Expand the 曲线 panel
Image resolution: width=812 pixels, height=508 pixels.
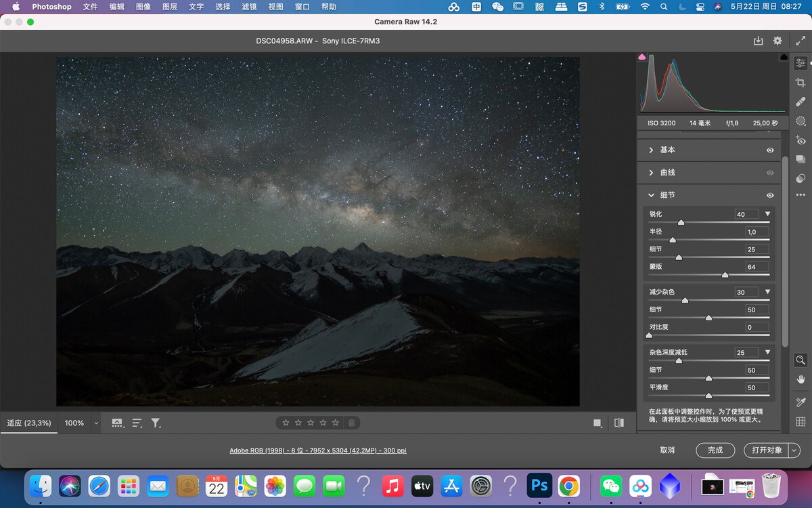[x=652, y=173]
